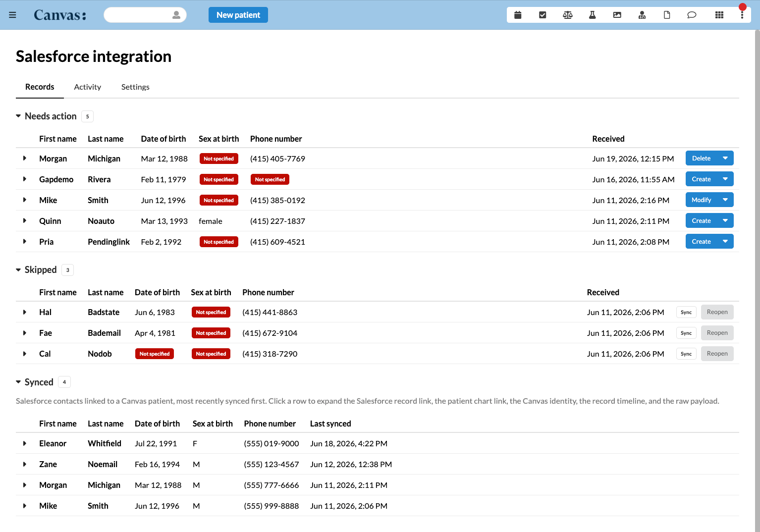
Task: Click Cal Nodob's date Not specified badge
Action: (155, 354)
